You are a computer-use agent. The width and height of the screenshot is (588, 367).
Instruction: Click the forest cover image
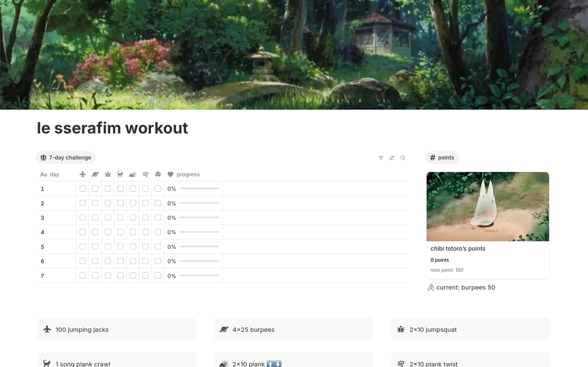tap(294, 55)
